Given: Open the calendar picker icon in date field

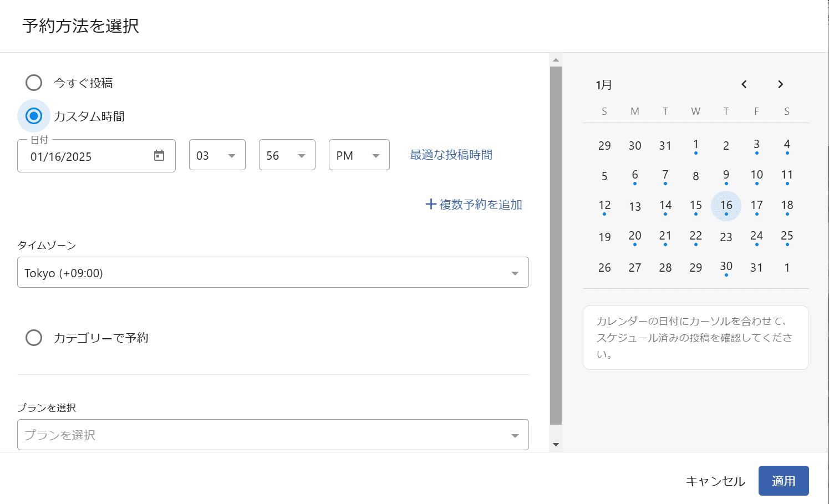Looking at the screenshot, I should point(159,156).
